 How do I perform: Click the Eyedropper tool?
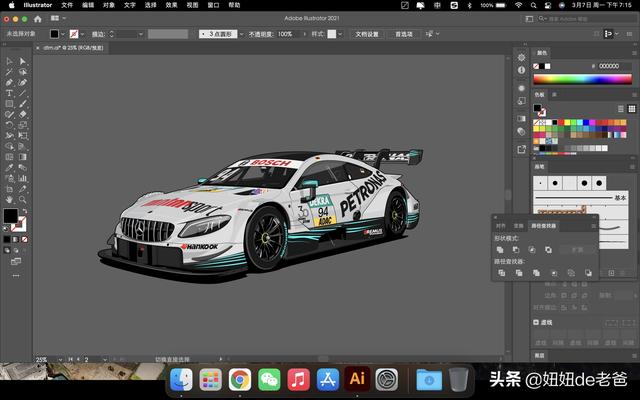9,166
